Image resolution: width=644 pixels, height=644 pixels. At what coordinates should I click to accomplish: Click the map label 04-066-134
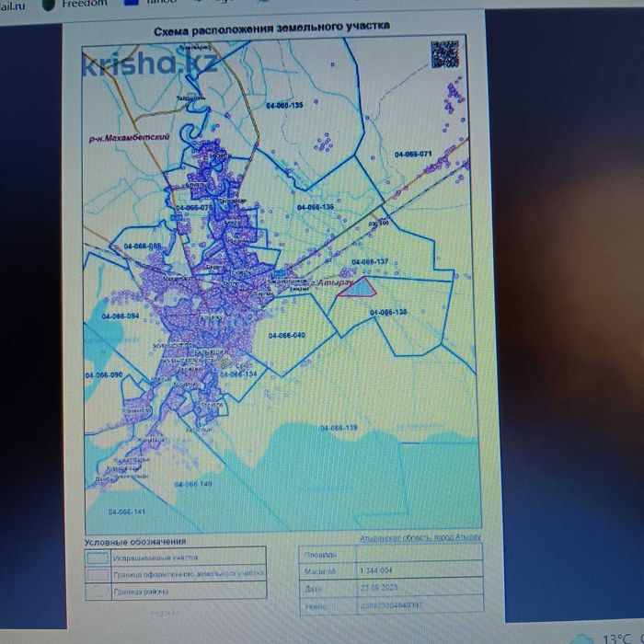[x=238, y=374]
